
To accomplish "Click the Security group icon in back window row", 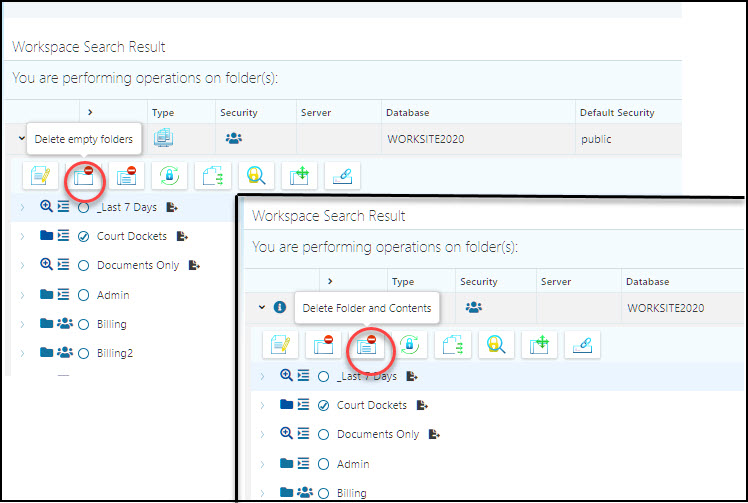I will tap(234, 138).
